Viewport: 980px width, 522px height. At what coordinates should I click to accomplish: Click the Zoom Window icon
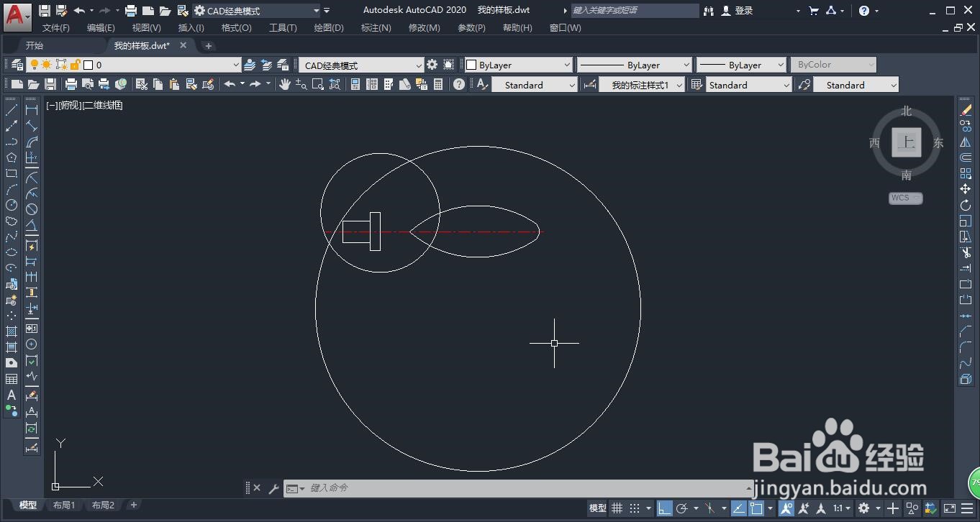pyautogui.click(x=317, y=84)
